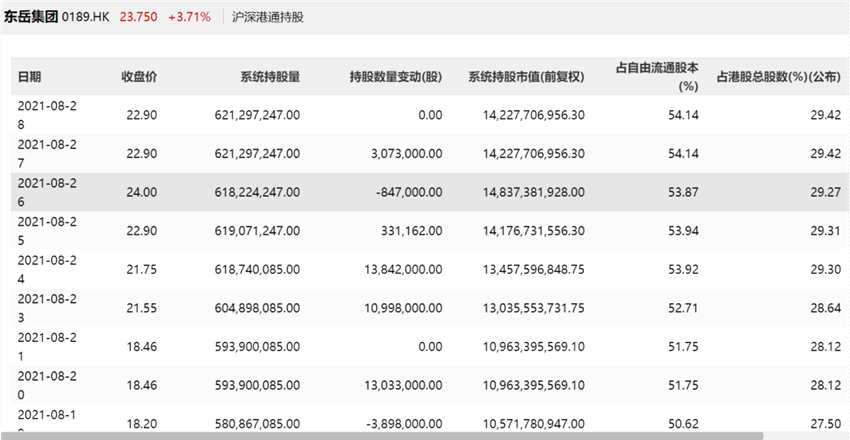This screenshot has width=850, height=440.
Task: Click the +3.71% price change figure
Action: [x=188, y=17]
